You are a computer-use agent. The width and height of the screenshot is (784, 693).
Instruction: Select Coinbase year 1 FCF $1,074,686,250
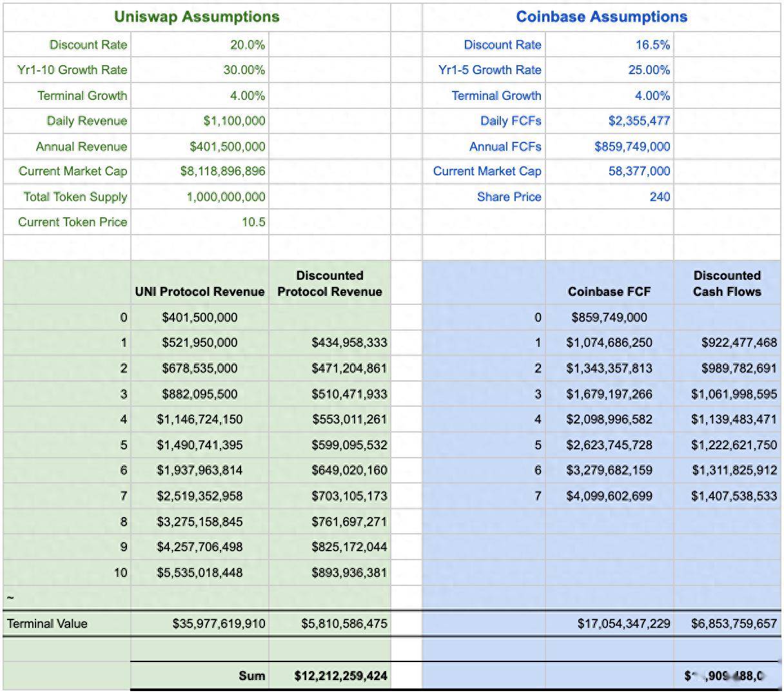tap(609, 342)
